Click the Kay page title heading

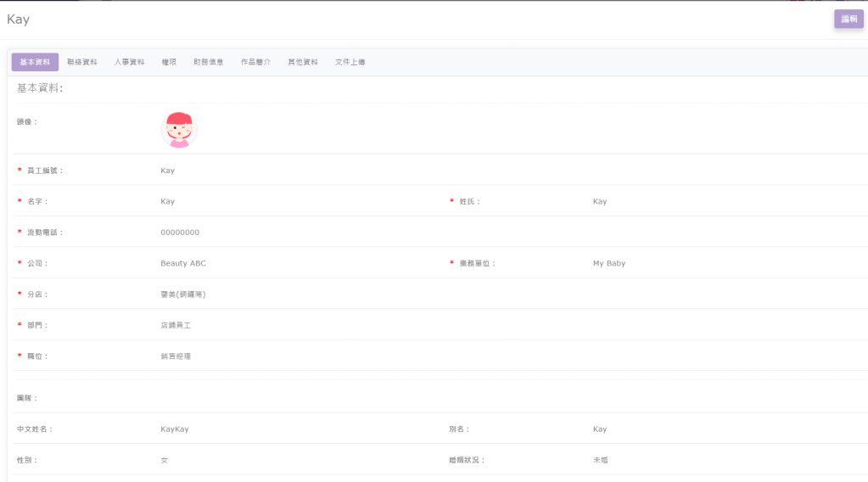tap(19, 20)
